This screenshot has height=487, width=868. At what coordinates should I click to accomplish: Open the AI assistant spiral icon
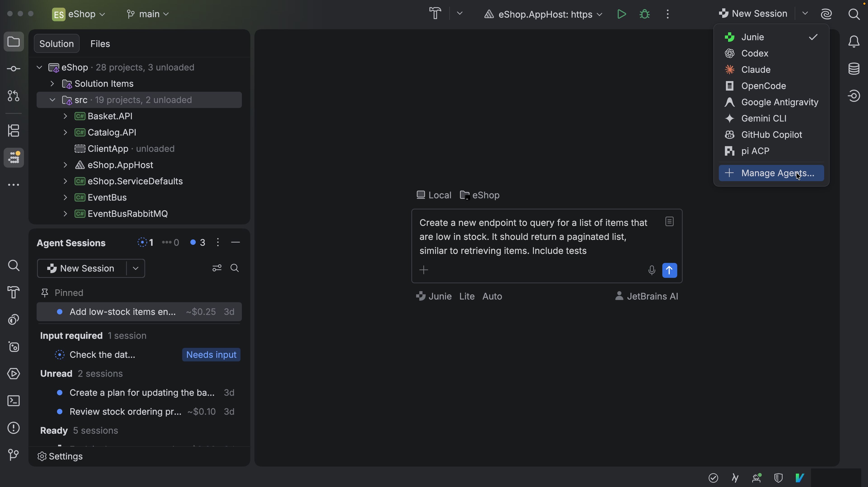826,14
